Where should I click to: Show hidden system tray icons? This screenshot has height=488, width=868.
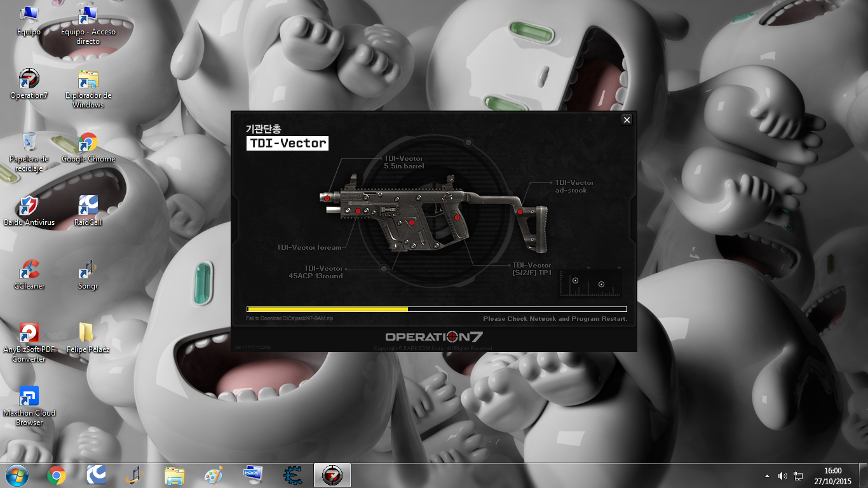[767, 476]
